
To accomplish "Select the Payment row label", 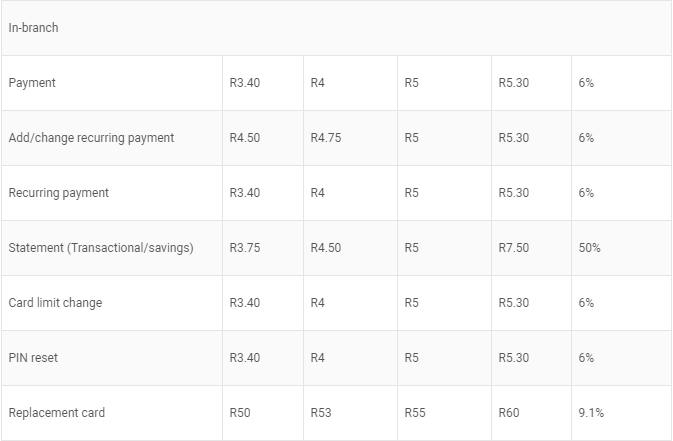I will pyautogui.click(x=32, y=83).
